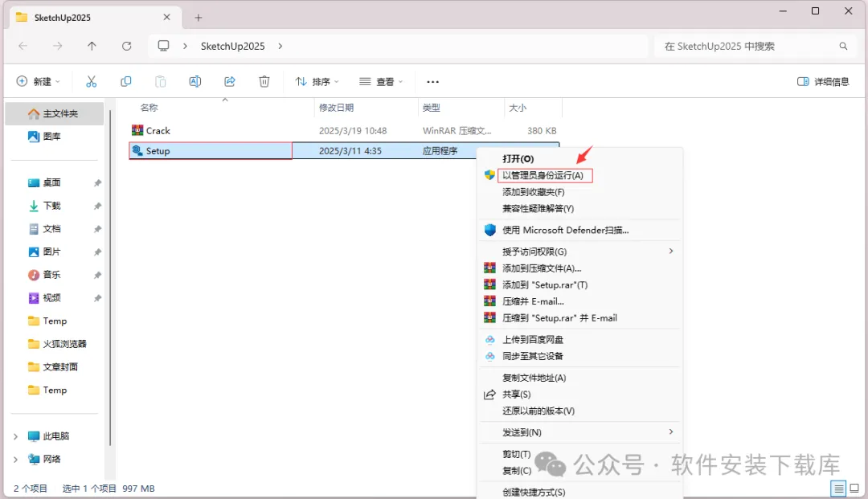Open the 排序 sort dropdown
868x499 pixels.
click(317, 81)
